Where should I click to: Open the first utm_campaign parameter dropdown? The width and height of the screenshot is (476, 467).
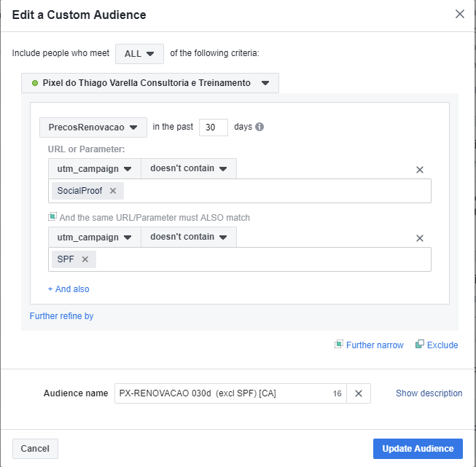pyautogui.click(x=94, y=169)
